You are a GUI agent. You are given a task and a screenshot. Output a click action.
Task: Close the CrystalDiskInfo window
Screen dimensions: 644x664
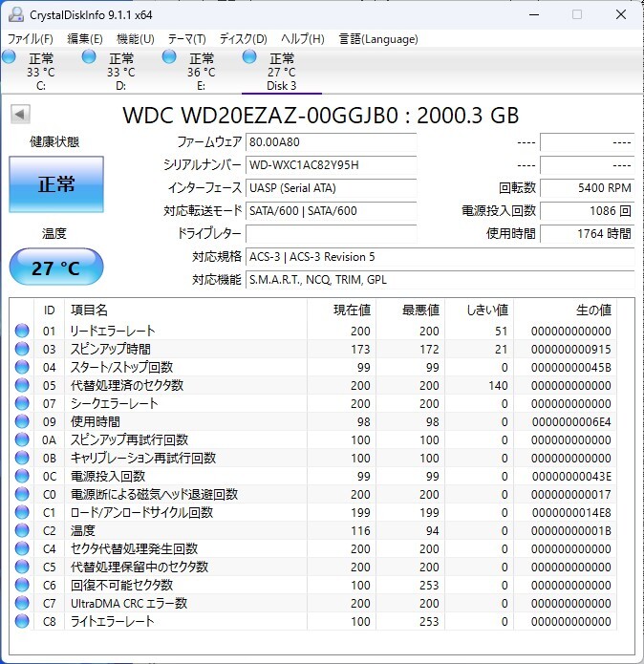coord(621,15)
